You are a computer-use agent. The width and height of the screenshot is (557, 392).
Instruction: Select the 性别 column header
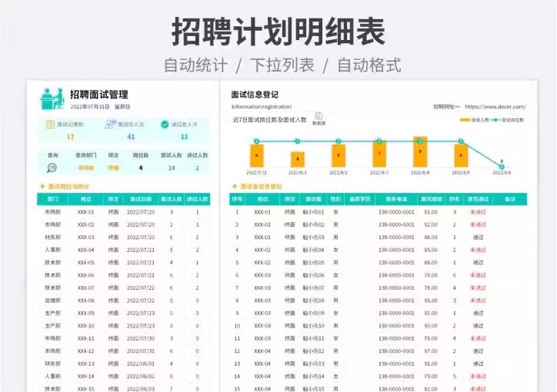click(x=335, y=199)
